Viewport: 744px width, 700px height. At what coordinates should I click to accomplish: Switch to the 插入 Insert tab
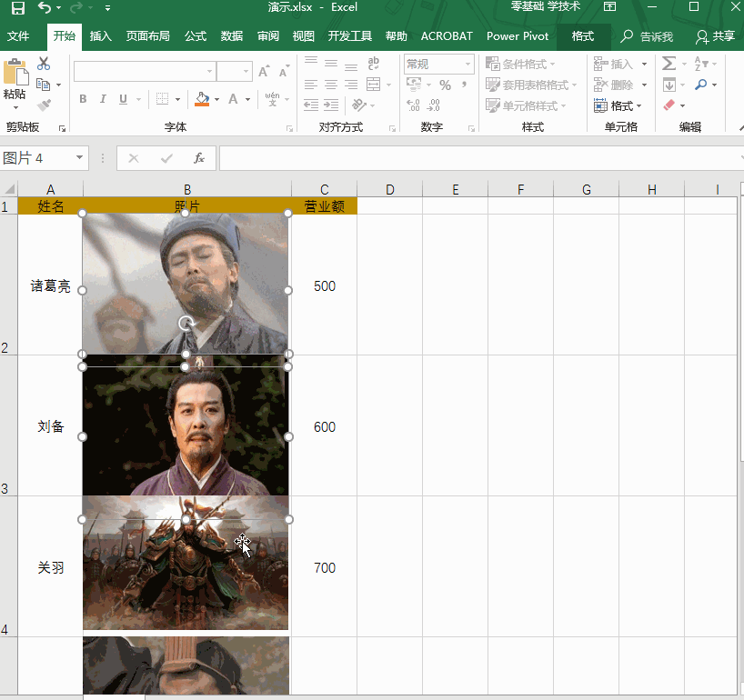(101, 36)
